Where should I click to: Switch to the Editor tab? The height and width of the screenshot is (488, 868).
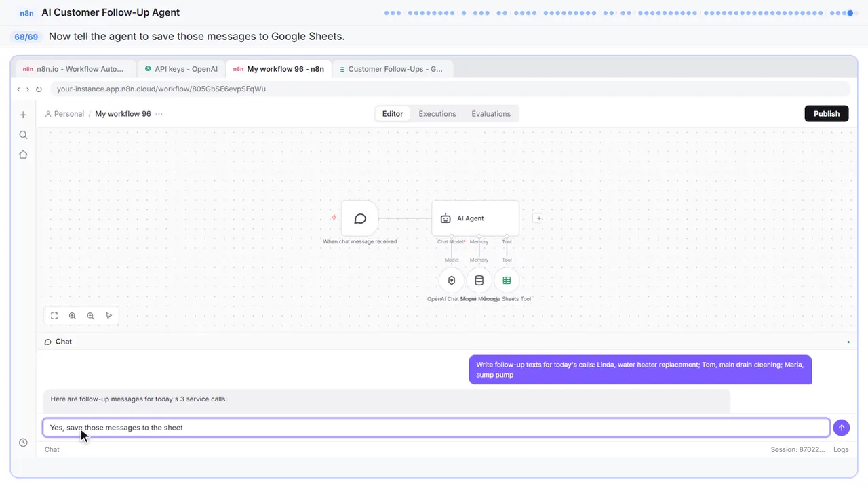[393, 114]
